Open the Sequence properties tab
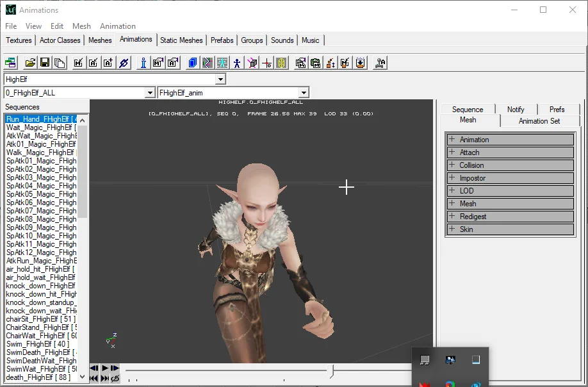The image size is (588, 387). 468,109
